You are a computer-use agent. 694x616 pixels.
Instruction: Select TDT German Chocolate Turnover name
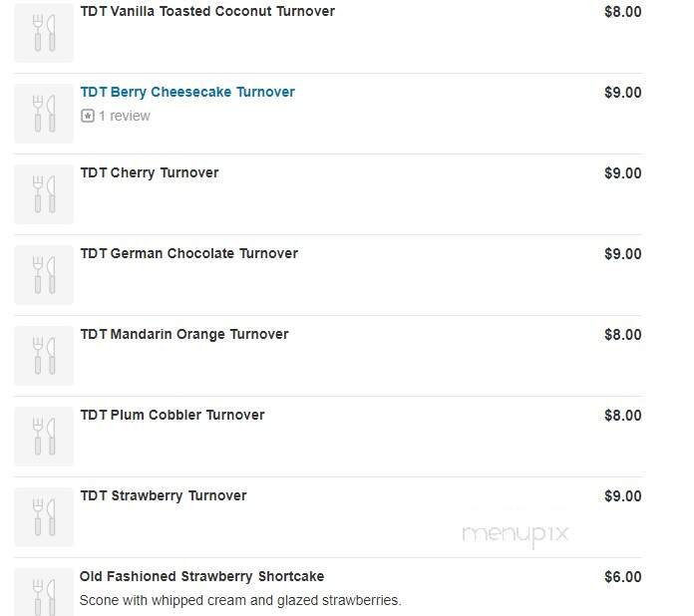coord(189,253)
